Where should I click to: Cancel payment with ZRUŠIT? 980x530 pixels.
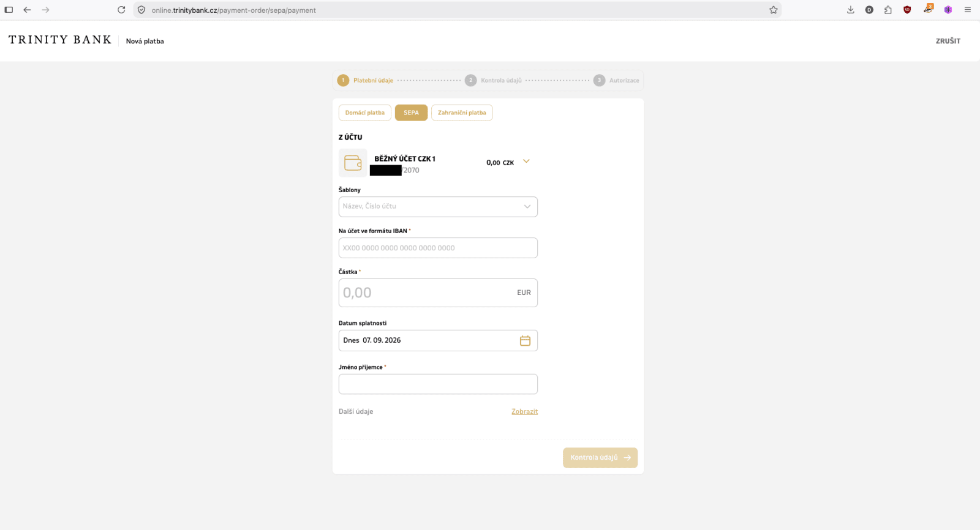(948, 41)
